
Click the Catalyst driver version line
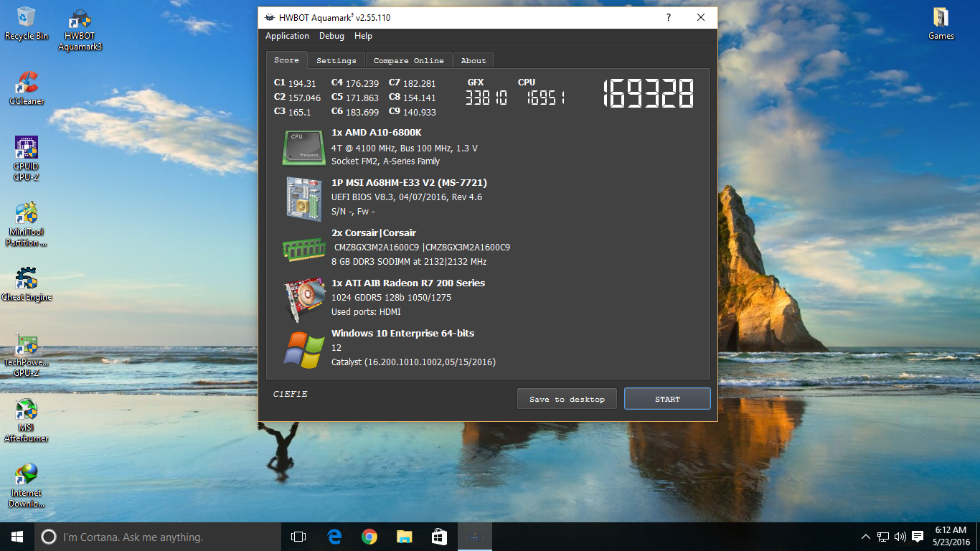pos(413,362)
